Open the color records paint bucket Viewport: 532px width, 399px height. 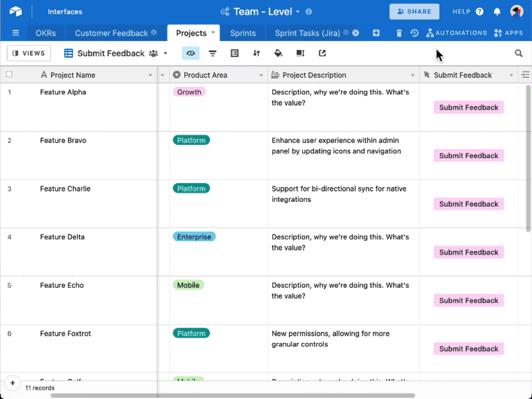(278, 53)
